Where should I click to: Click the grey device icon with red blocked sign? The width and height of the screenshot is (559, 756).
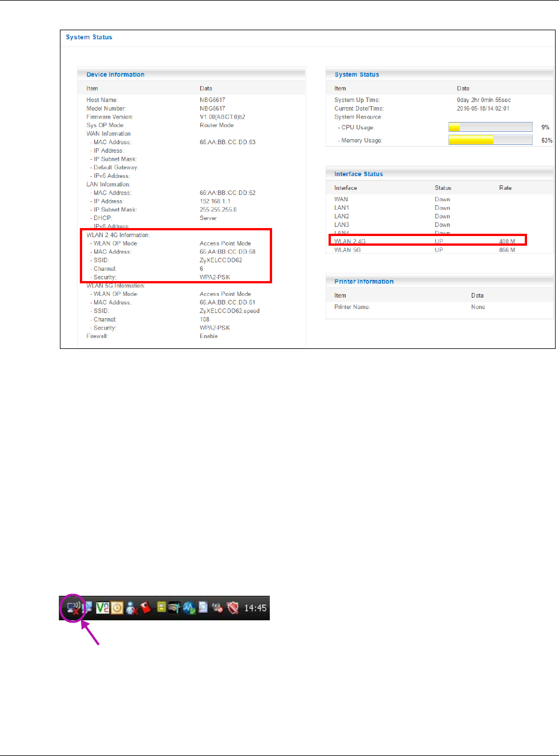tap(217, 608)
